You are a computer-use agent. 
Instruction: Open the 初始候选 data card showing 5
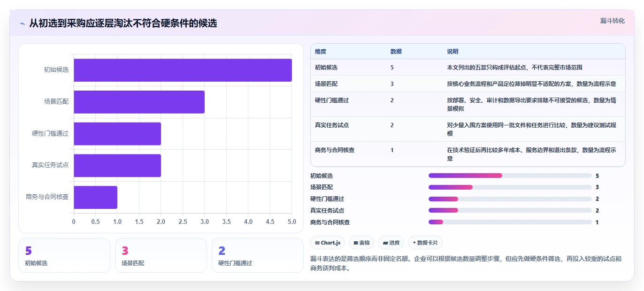point(64,255)
